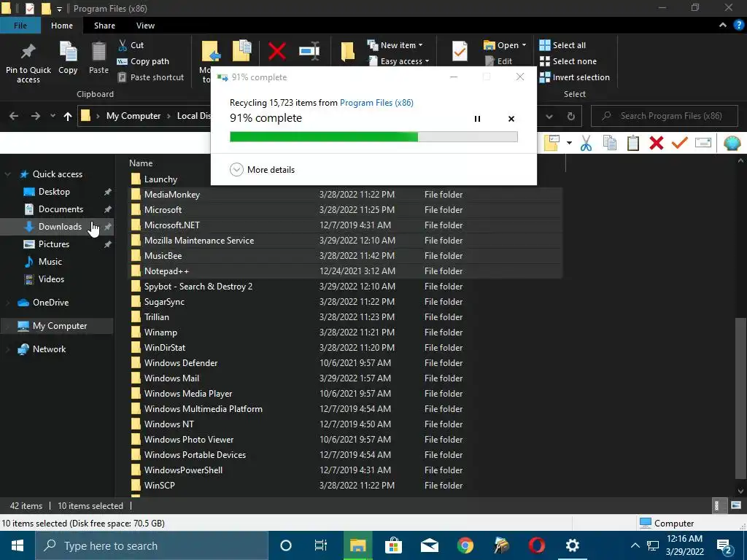Switch to the Share ribbon tab

click(104, 26)
